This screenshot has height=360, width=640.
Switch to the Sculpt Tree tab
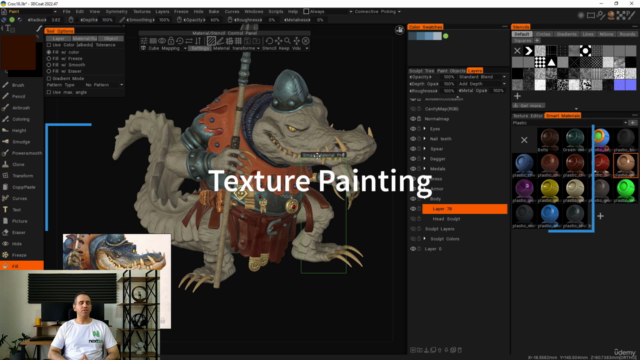(x=422, y=71)
